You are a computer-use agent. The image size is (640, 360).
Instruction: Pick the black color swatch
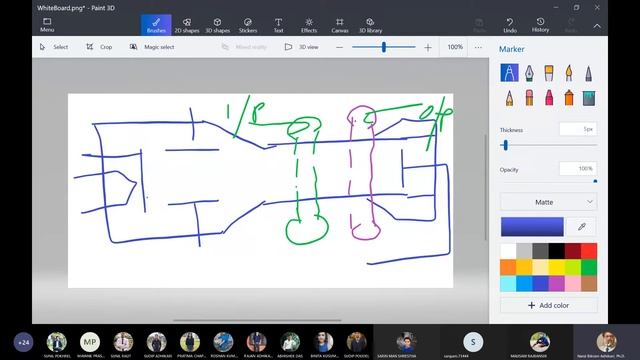[x=556, y=251]
